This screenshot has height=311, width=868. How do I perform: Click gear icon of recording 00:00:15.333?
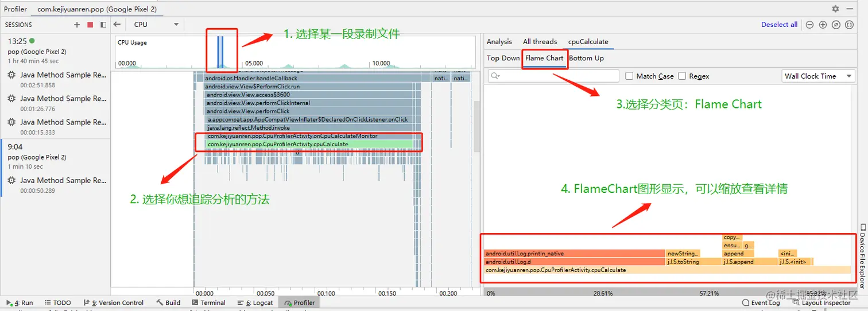pos(11,122)
